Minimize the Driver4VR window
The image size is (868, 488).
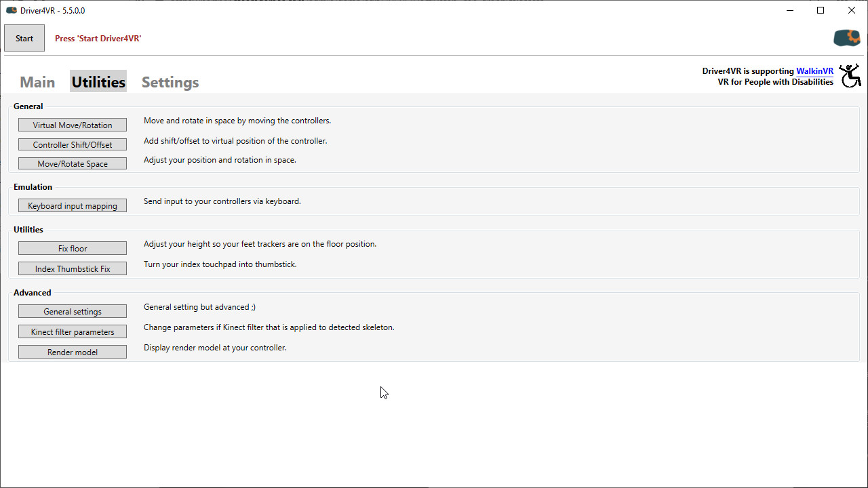click(x=789, y=11)
